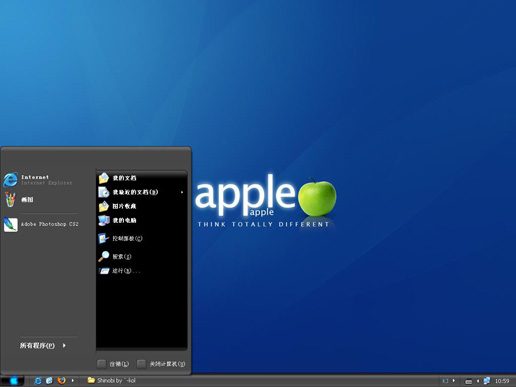Show hidden tray icons with the arrow
The height and width of the screenshot is (387, 516).
pos(478,381)
